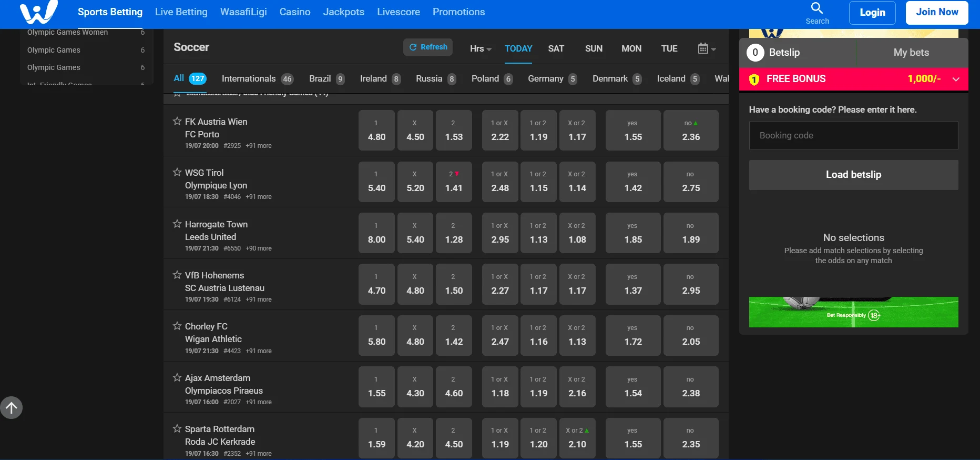The image size is (980, 460).
Task: Select no 2.36 for FK Austria Wien
Action: tap(691, 131)
